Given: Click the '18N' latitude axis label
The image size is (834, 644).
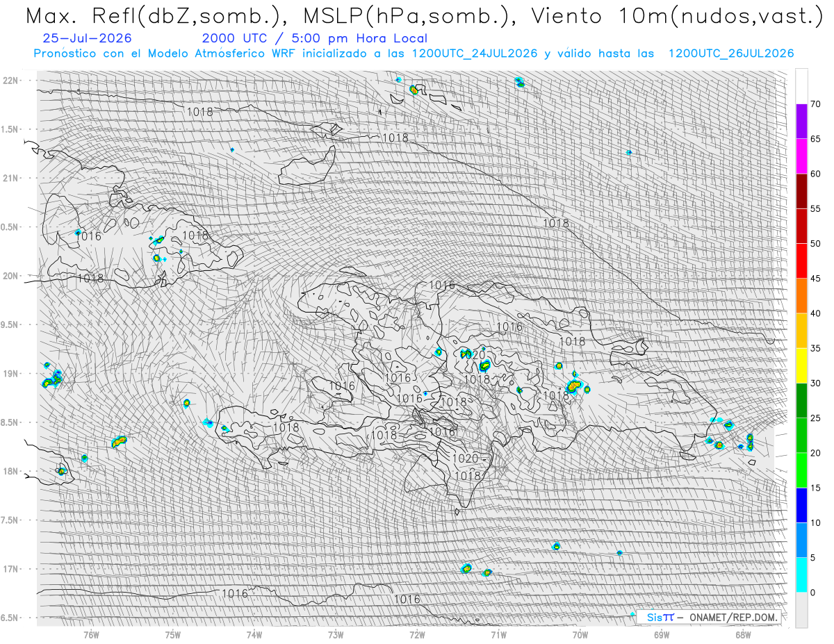Looking at the screenshot, I should [12, 472].
